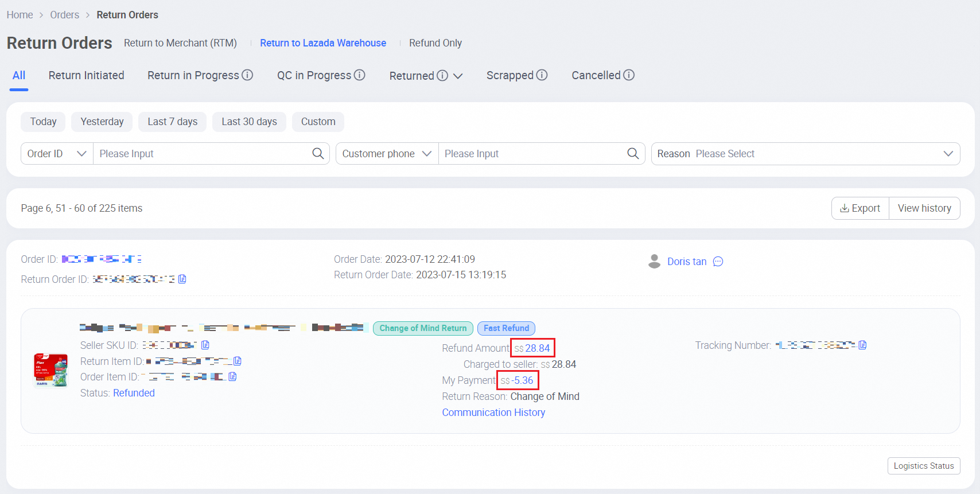Click the Export button
Image resolution: width=980 pixels, height=494 pixels.
coord(860,208)
